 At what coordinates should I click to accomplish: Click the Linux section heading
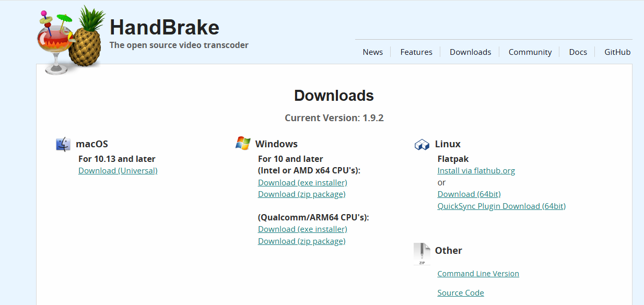(x=448, y=144)
